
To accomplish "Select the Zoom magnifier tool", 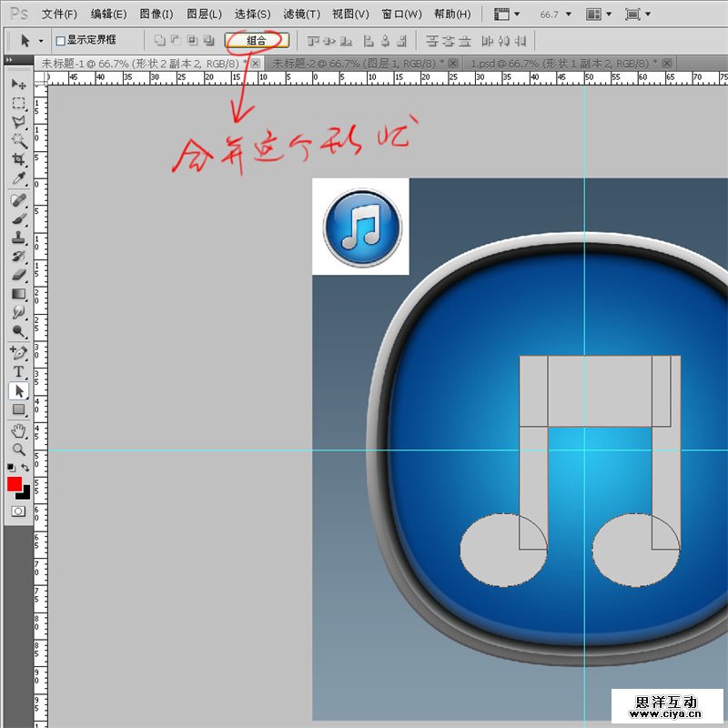I will point(18,449).
